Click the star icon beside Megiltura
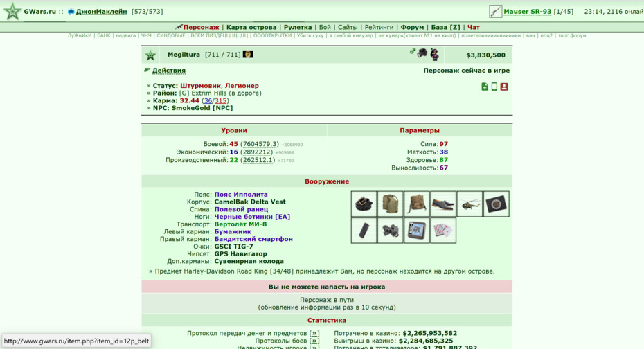 tap(151, 55)
